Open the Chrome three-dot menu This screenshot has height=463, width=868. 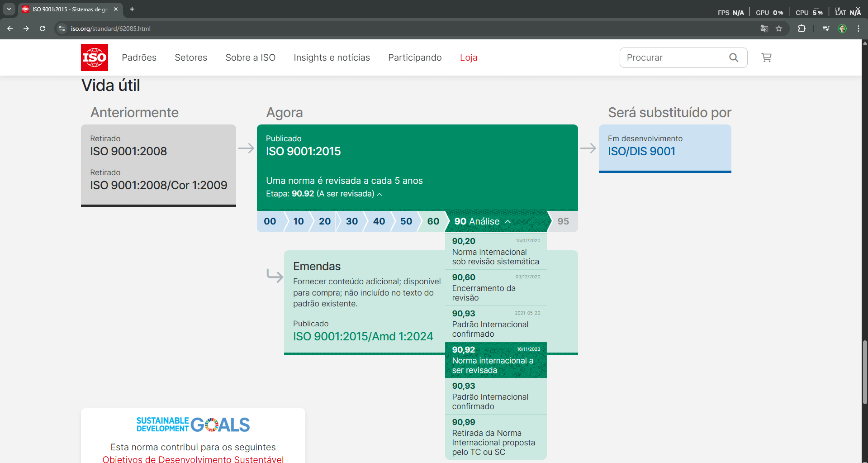(859, 29)
